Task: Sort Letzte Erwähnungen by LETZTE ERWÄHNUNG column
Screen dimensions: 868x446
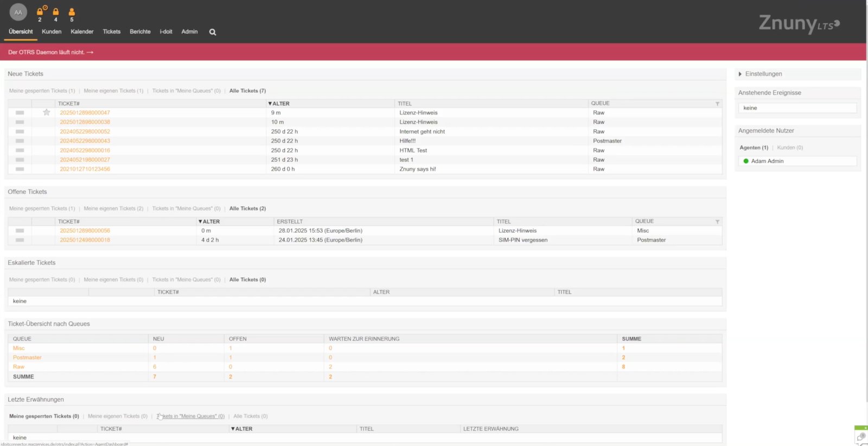Action: point(491,429)
